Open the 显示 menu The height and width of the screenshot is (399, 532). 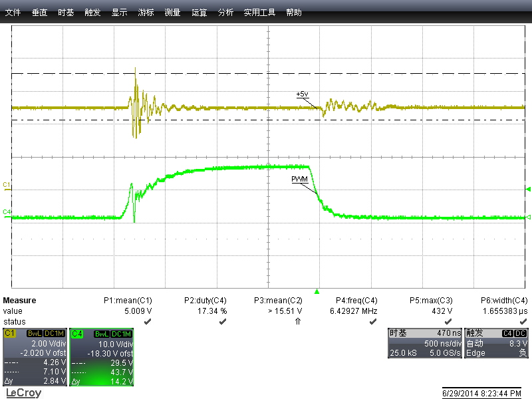click(x=119, y=13)
